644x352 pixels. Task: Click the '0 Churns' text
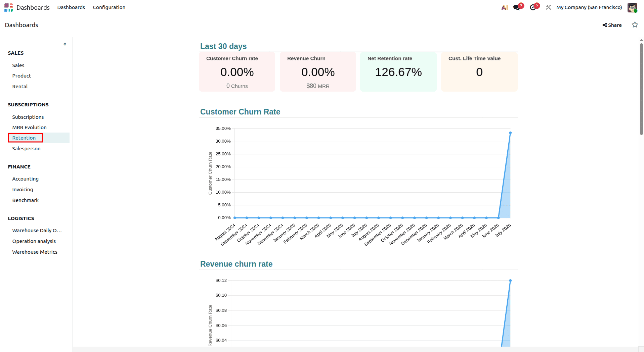[x=237, y=86]
